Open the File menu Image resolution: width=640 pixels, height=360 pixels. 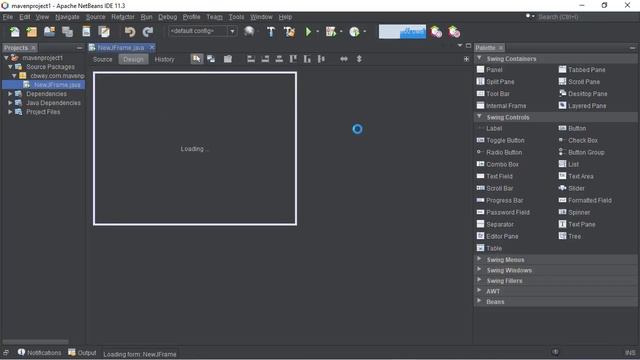click(8, 17)
